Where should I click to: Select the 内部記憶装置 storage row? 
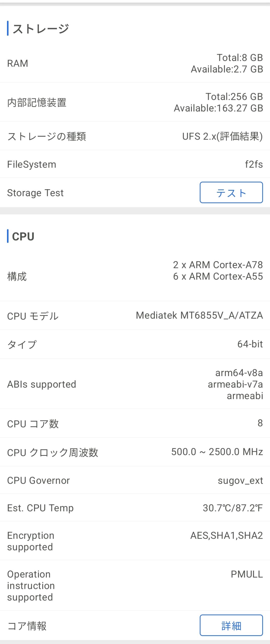click(135, 102)
